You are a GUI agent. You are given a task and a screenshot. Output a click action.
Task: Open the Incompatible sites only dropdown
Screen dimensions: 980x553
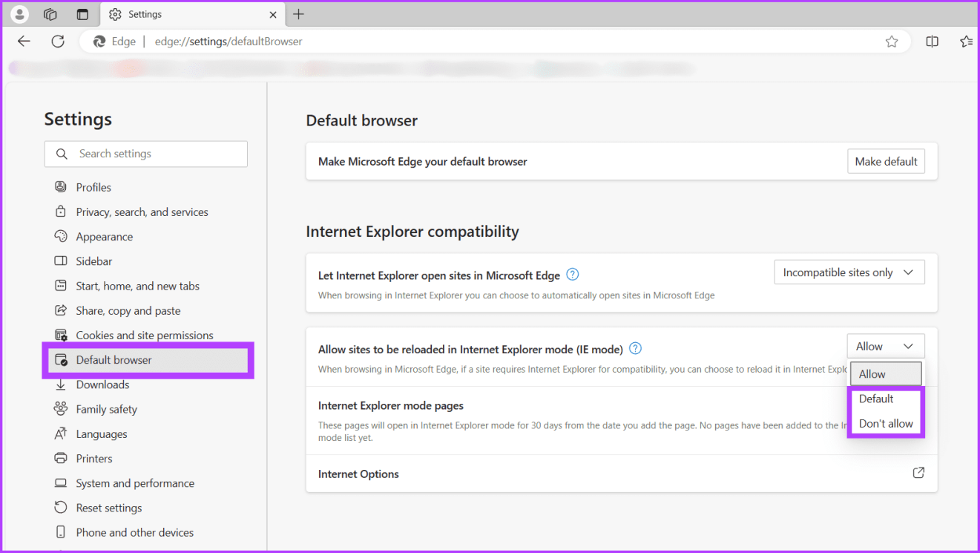point(849,272)
